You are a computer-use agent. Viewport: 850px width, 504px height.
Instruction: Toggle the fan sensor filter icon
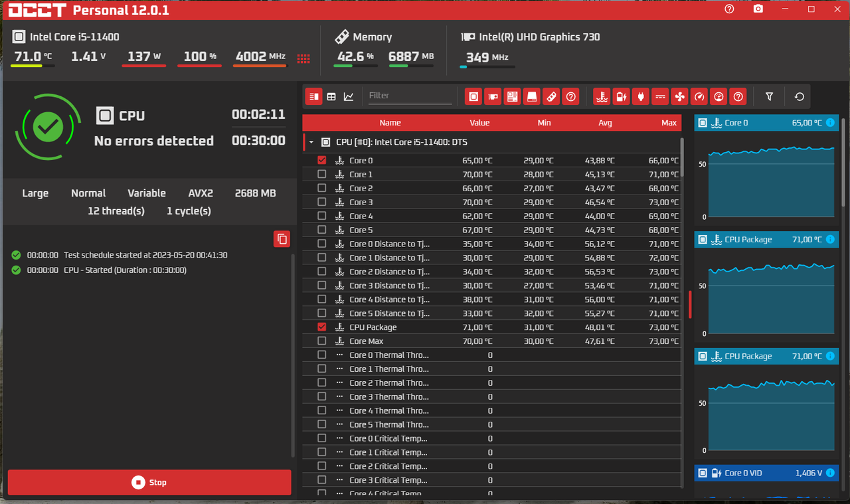click(x=679, y=96)
